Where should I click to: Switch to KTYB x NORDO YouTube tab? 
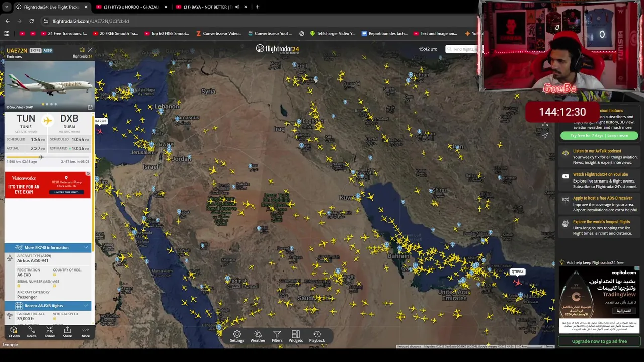pos(131,7)
